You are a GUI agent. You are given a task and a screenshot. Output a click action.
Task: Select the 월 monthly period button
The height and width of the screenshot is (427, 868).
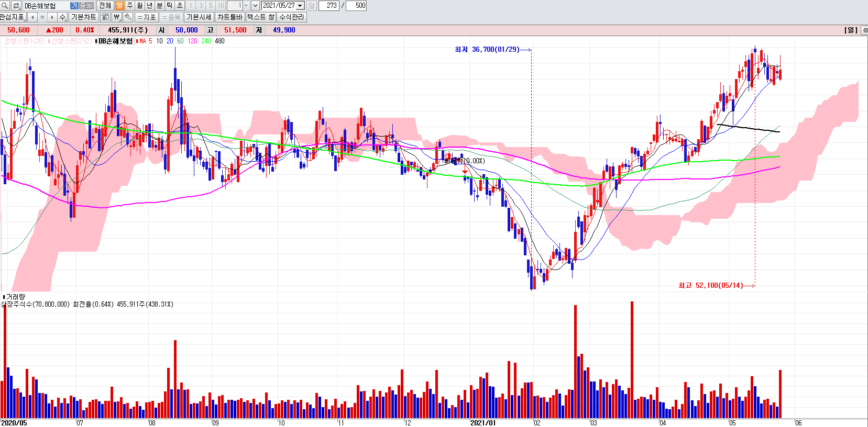(x=139, y=6)
